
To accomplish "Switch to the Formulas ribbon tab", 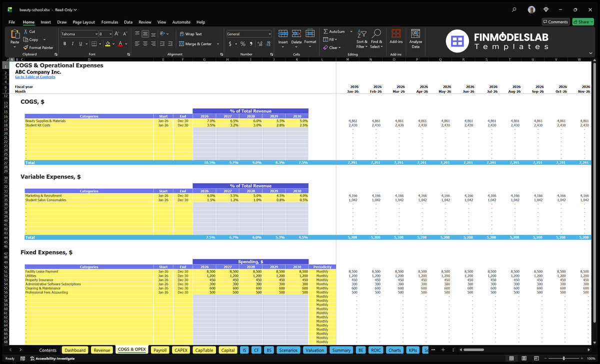I will click(x=109, y=22).
